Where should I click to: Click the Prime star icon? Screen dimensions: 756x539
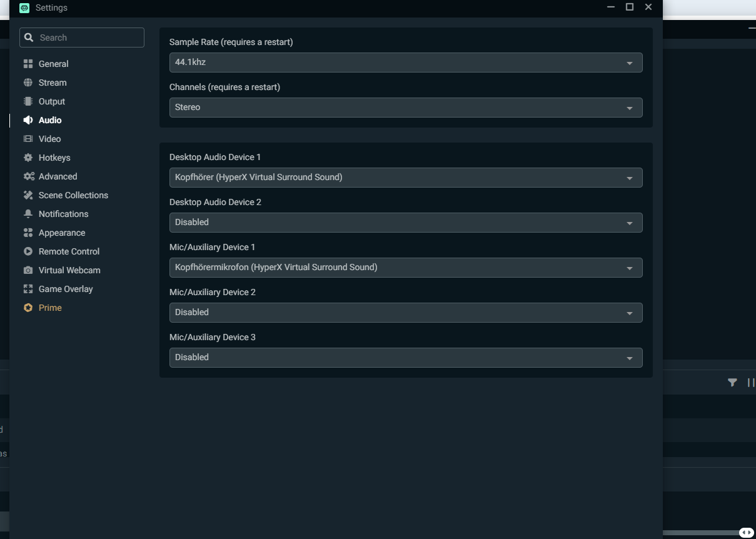28,308
